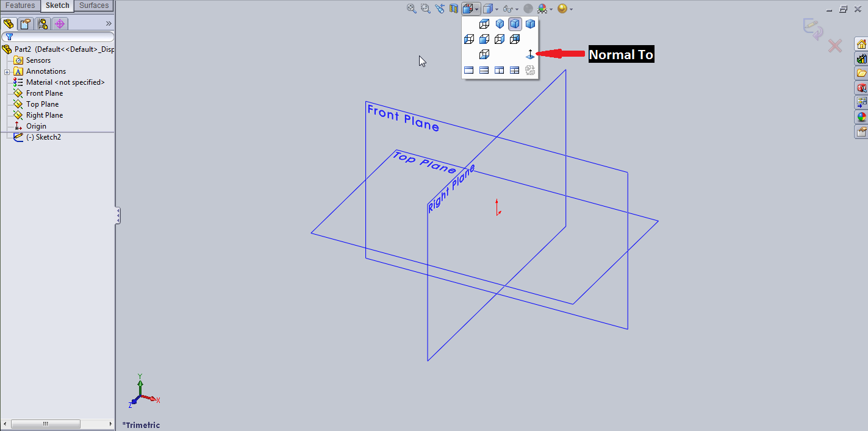Select the Normal To view orientation icon
The height and width of the screenshot is (431, 868).
530,54
